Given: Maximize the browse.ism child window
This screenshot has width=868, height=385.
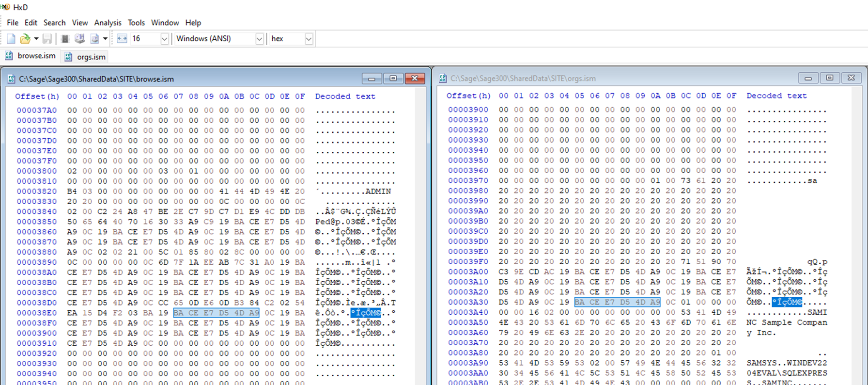Looking at the screenshot, I should coord(393,79).
